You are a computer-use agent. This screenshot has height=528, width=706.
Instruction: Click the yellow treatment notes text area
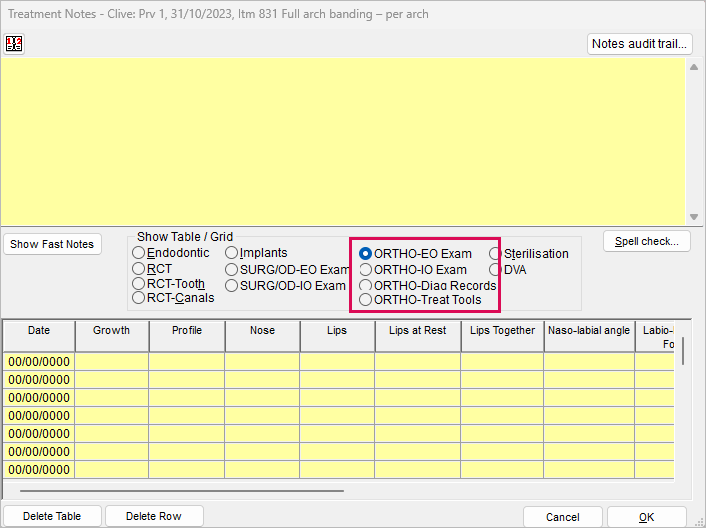click(340, 140)
